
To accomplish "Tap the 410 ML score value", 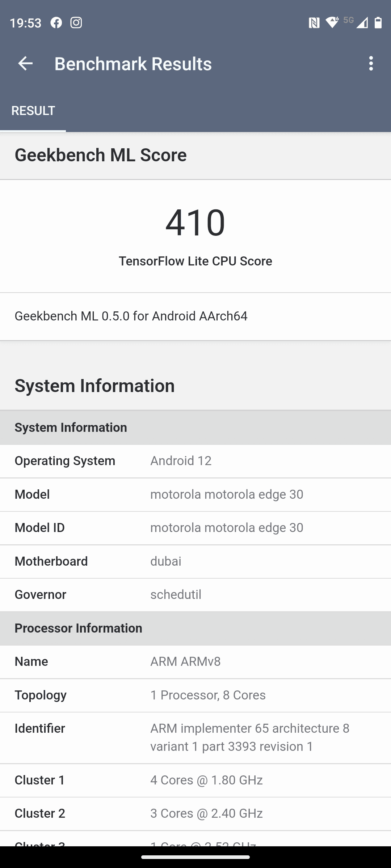I will coord(195,222).
